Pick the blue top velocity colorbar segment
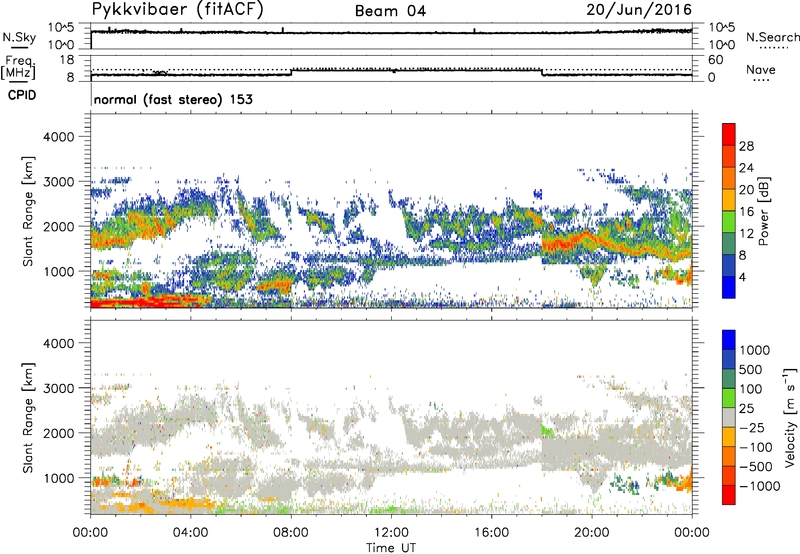Viewport: 800px width, 554px height. [729, 339]
